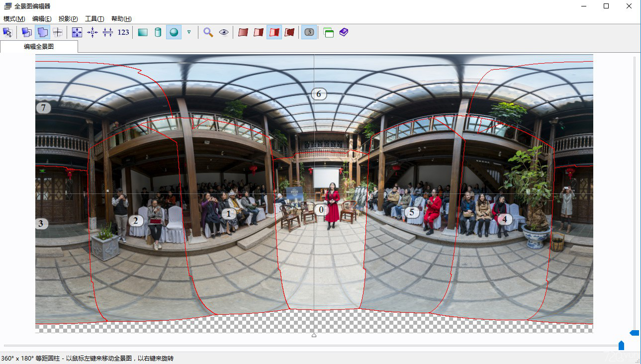Viewport: 641px width, 364px height.
Task: Click image number label 6
Action: coord(319,93)
